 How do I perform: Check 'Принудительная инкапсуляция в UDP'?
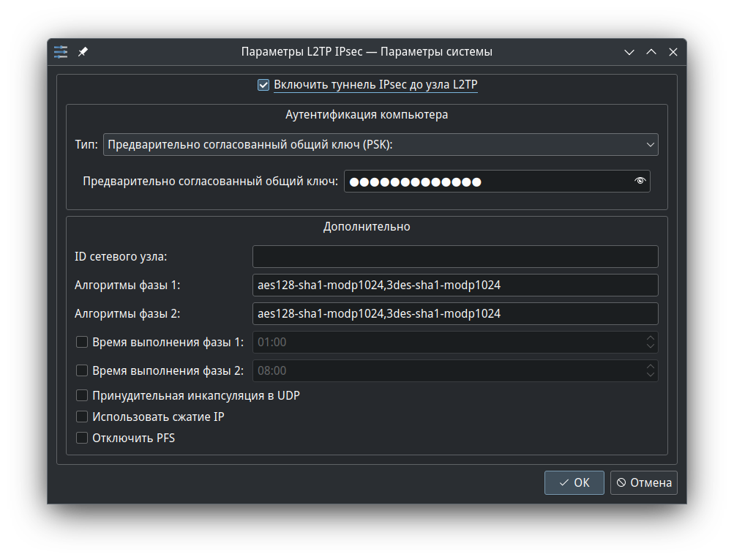[x=82, y=395]
